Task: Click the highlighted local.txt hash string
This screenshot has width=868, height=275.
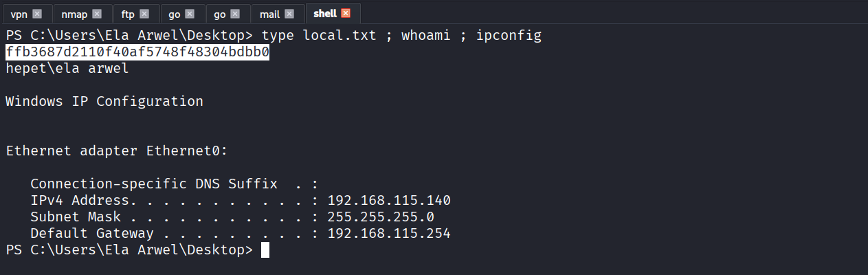Action: [x=137, y=52]
